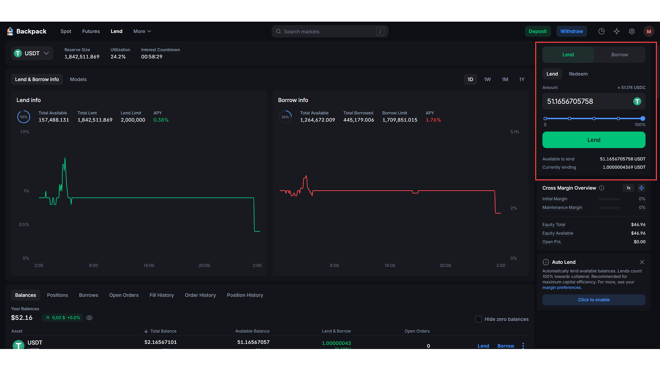Click the lightning icon beside 1x
Image resolution: width=660 pixels, height=371 pixels.
point(641,188)
